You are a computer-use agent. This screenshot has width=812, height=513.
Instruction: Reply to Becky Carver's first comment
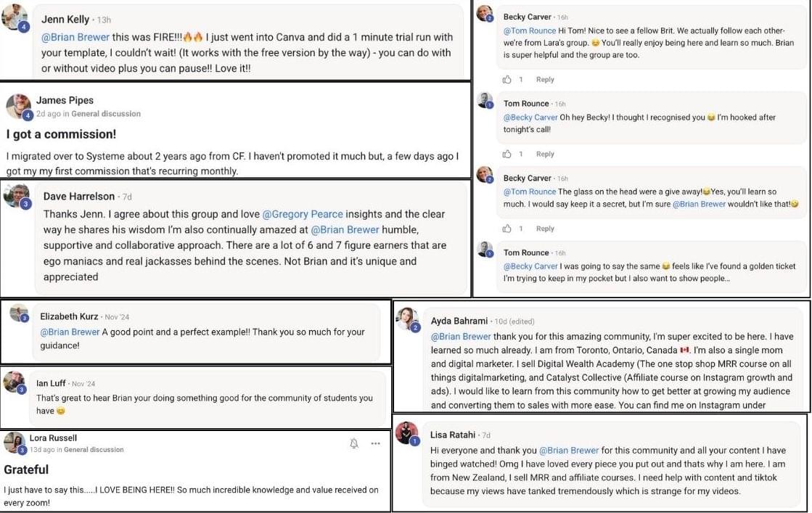pos(545,79)
